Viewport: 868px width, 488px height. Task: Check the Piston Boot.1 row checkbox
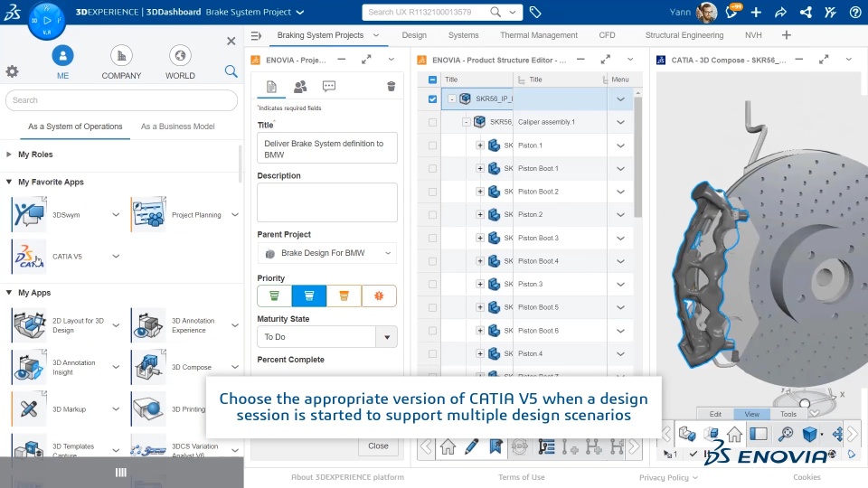click(x=432, y=169)
